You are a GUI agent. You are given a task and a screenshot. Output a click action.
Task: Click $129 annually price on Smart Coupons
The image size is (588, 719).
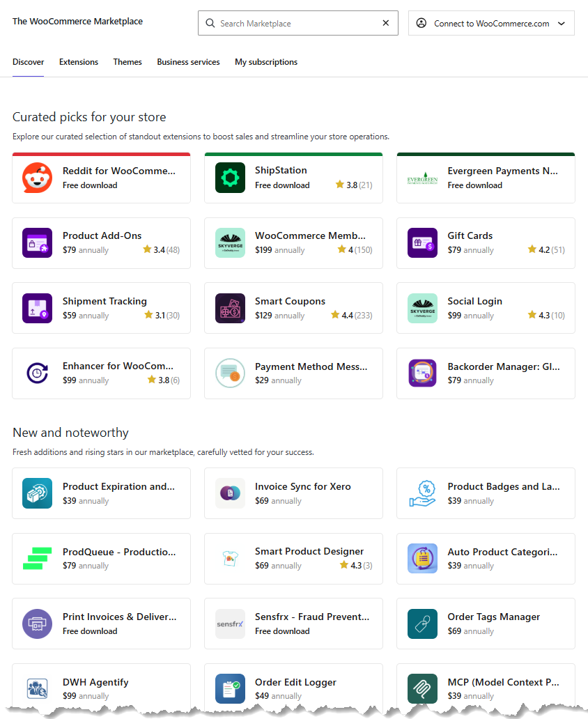click(280, 316)
